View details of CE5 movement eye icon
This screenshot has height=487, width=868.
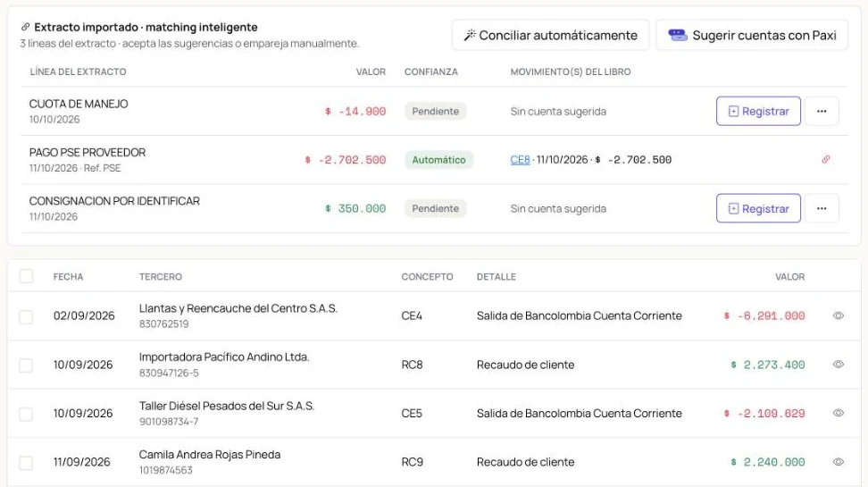[839, 414]
